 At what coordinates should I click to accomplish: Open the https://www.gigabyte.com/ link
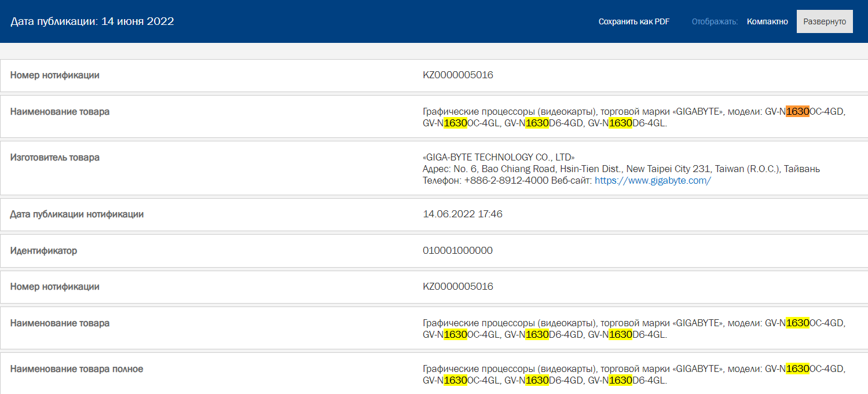click(x=653, y=180)
